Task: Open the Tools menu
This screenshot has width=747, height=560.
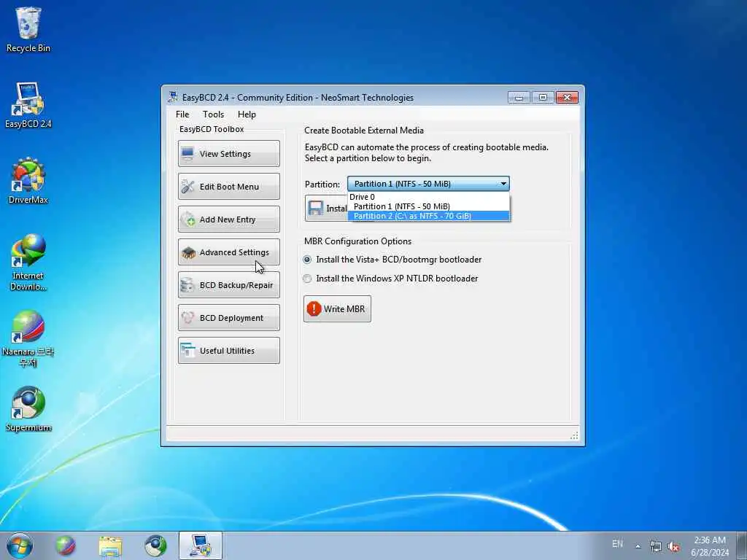Action: [x=213, y=114]
